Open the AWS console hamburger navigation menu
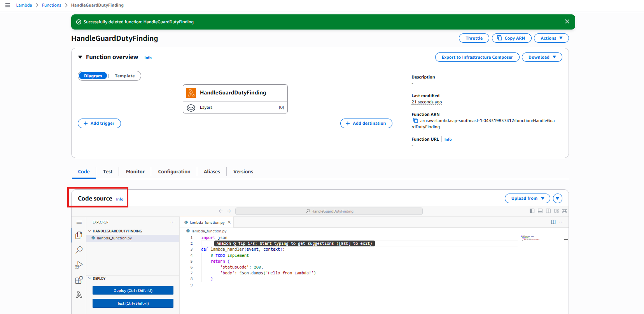 [x=7, y=5]
